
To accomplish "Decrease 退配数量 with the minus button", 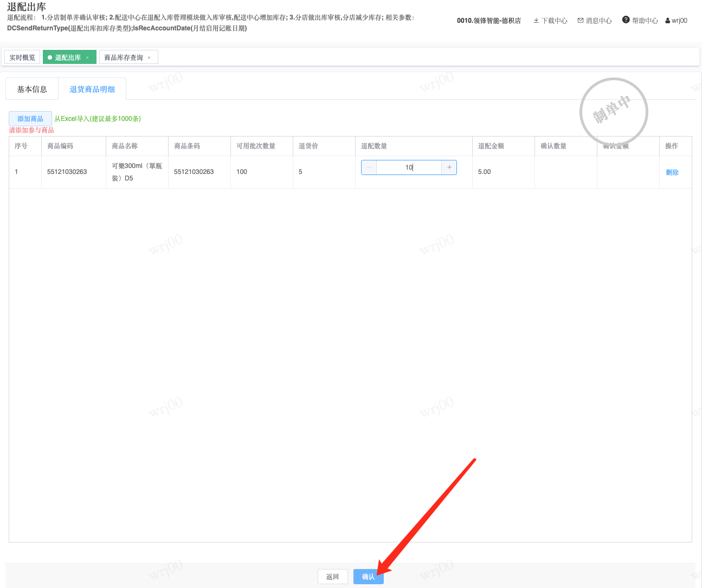I will pyautogui.click(x=369, y=167).
